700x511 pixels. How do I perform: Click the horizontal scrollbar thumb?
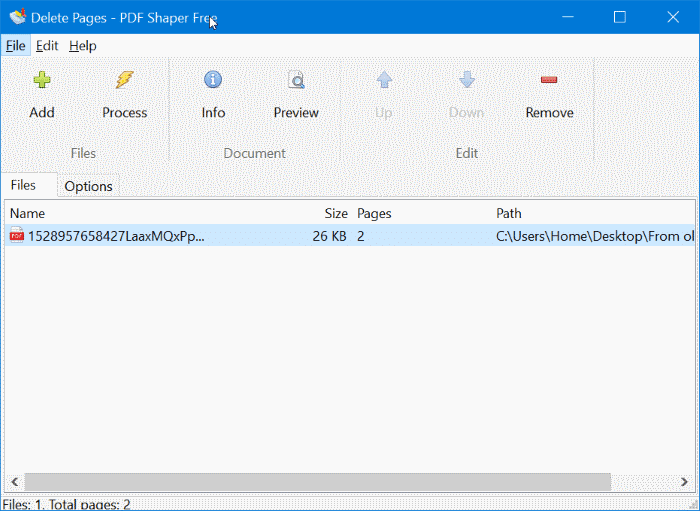point(317,482)
